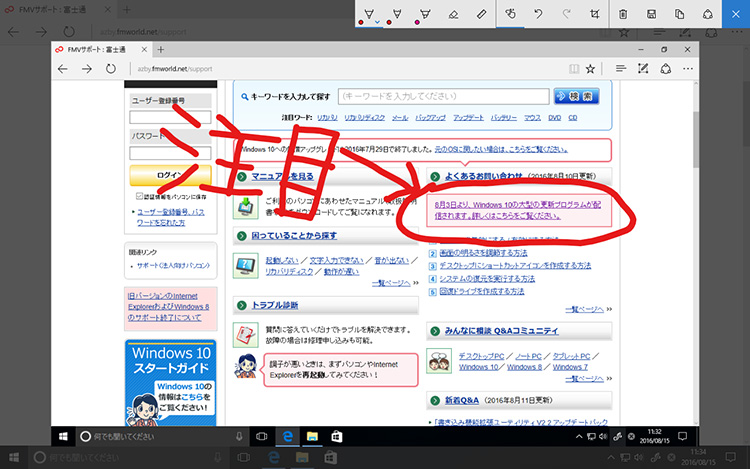Open the バックアップ keyword link
Image resolution: width=750 pixels, height=469 pixels.
[431, 118]
